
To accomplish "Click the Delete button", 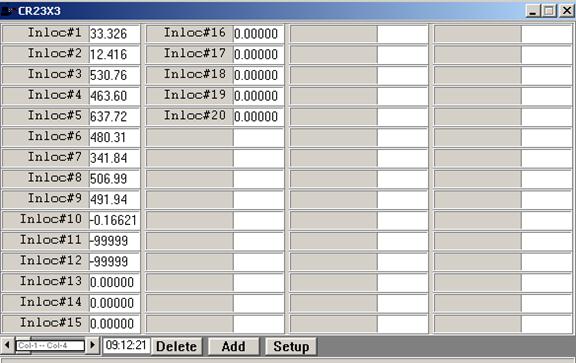I will coord(176,346).
